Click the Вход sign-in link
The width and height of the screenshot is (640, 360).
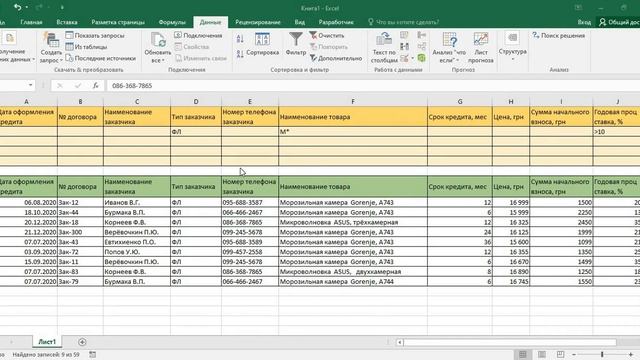click(x=584, y=22)
